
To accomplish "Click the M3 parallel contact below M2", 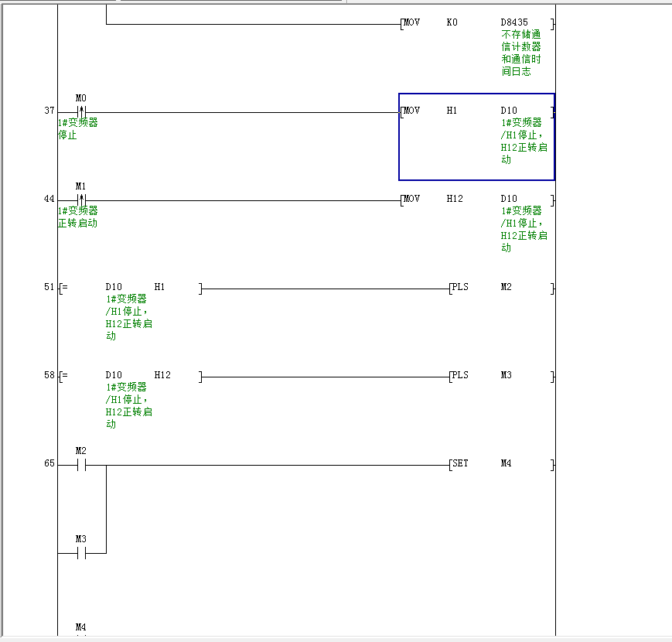I will 81,553.
